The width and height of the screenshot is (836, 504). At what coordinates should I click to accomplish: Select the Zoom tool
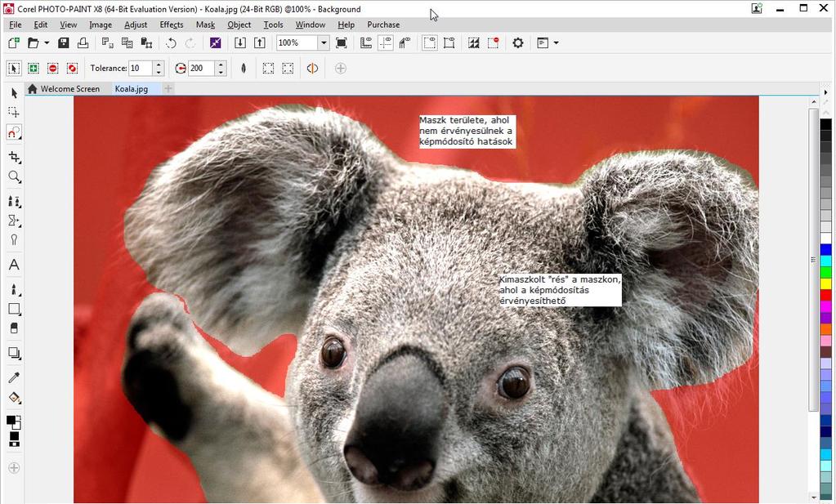click(x=14, y=177)
